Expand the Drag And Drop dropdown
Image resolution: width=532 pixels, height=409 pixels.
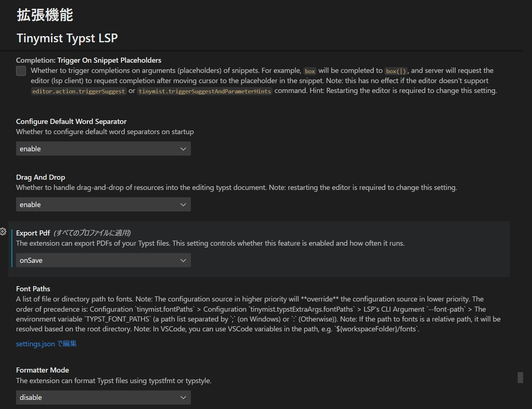[x=103, y=204]
